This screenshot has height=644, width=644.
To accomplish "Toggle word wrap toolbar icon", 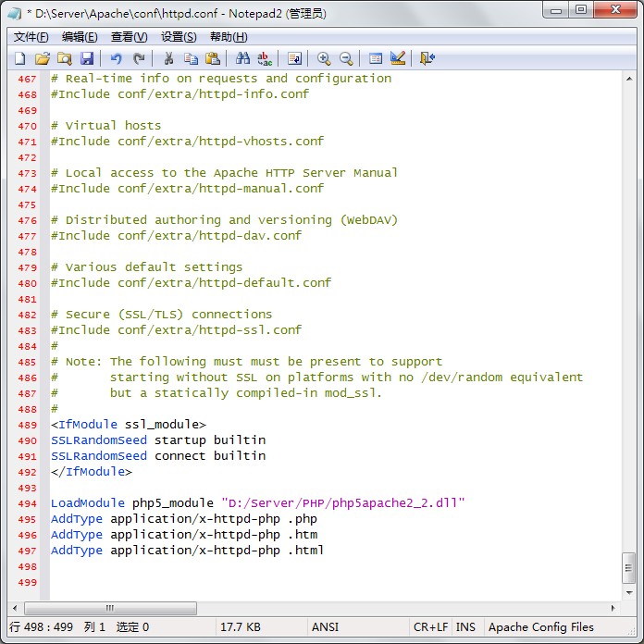I will (x=294, y=58).
